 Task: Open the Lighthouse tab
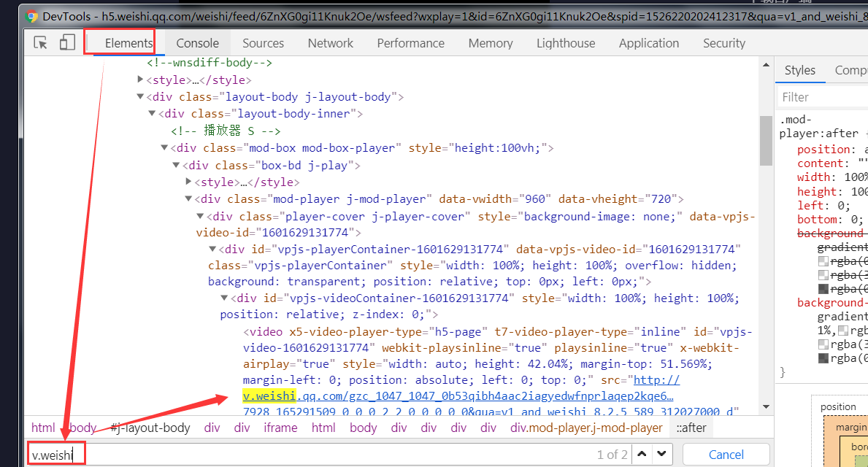pos(566,43)
